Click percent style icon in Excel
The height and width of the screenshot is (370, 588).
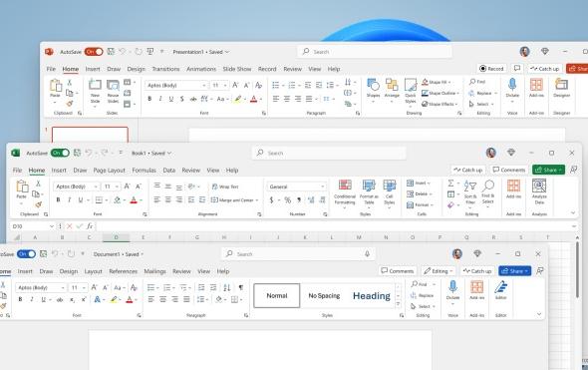[287, 200]
